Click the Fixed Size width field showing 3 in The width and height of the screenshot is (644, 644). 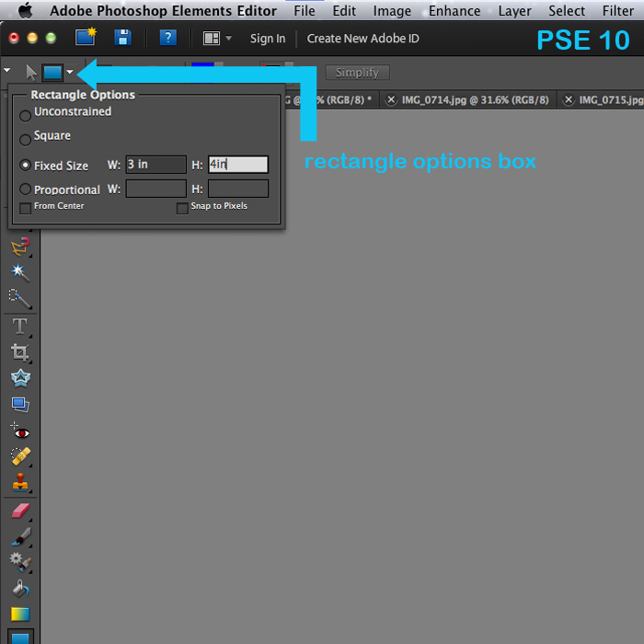(155, 165)
